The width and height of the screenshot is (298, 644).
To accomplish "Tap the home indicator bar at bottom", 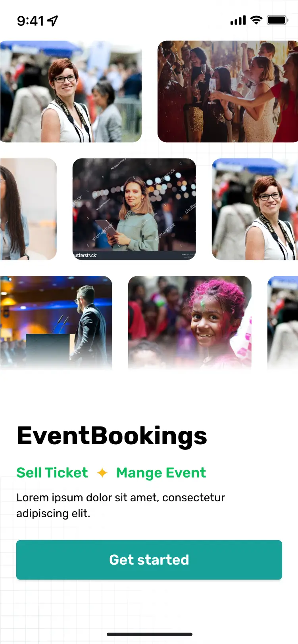I will coord(150,634).
